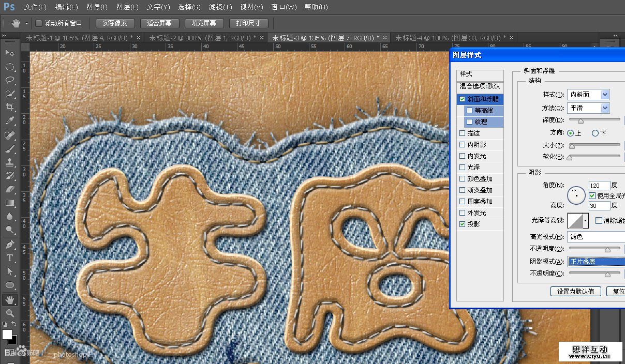Open the 方法 平滑 dropdown
The width and height of the screenshot is (625, 364).
[605, 108]
